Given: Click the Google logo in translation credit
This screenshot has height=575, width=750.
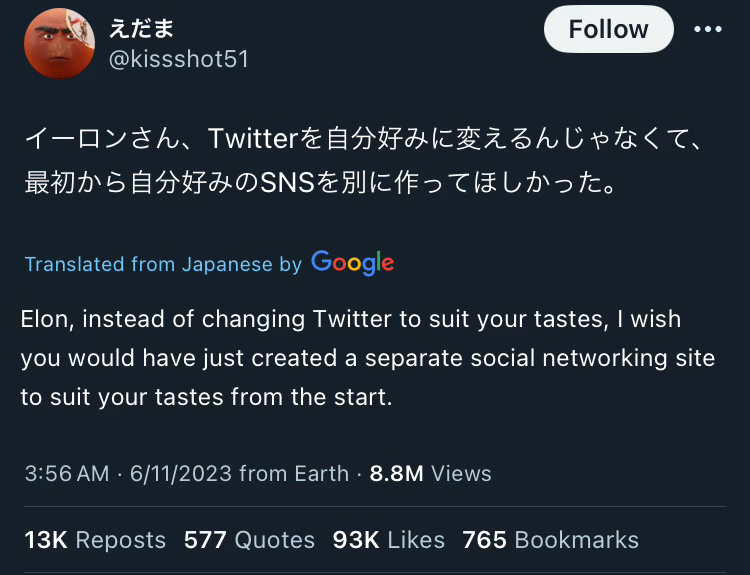Looking at the screenshot, I should 352,263.
